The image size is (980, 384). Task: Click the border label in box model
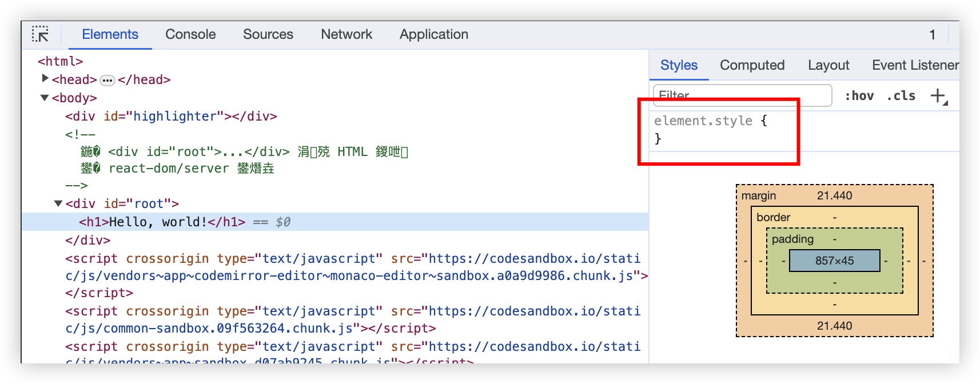pos(773,217)
